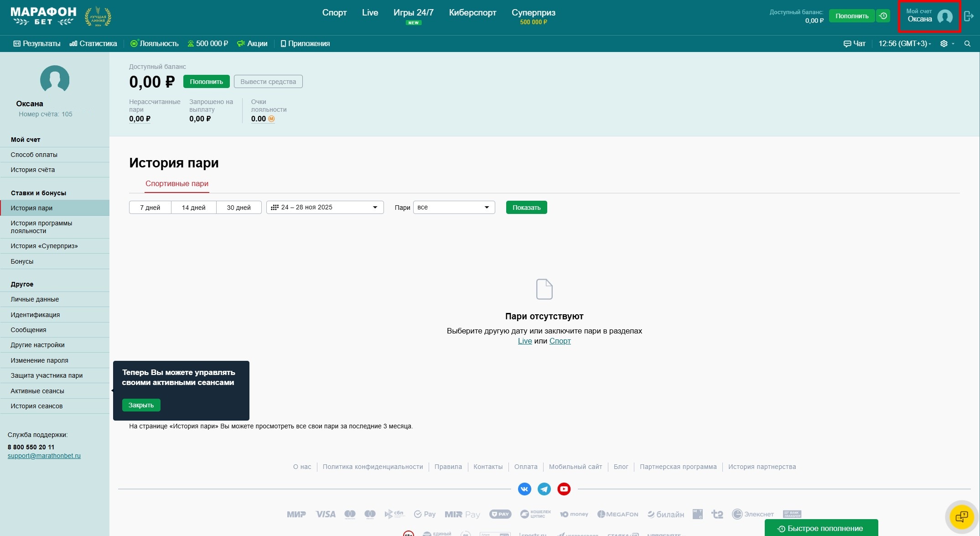Open the search magnifier icon
Image resolution: width=980 pixels, height=536 pixels.
pyautogui.click(x=967, y=44)
